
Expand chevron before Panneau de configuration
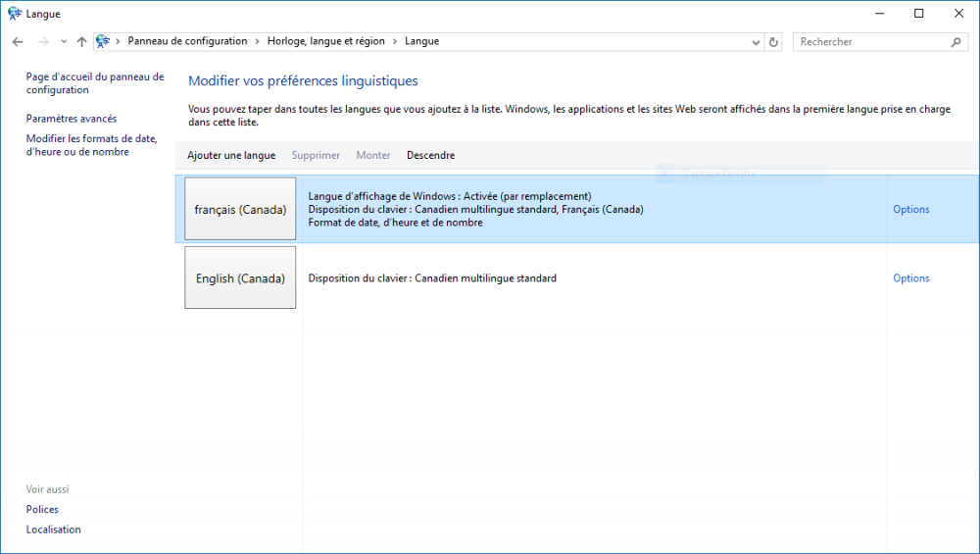[118, 42]
